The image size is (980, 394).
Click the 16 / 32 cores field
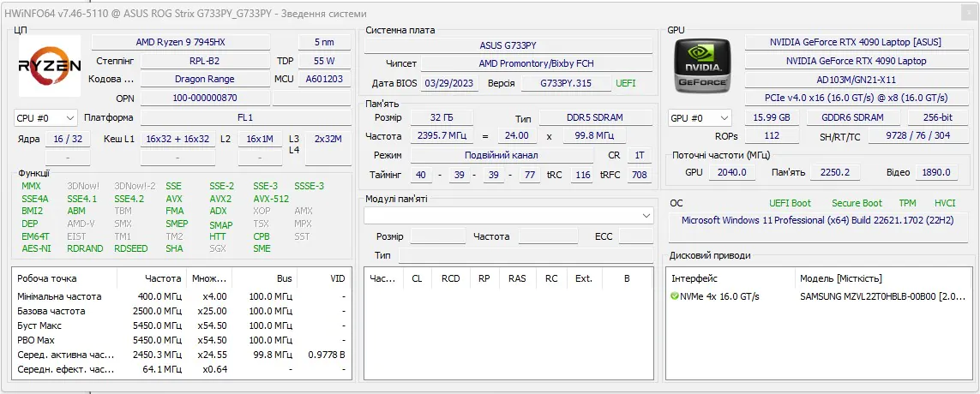pos(68,139)
